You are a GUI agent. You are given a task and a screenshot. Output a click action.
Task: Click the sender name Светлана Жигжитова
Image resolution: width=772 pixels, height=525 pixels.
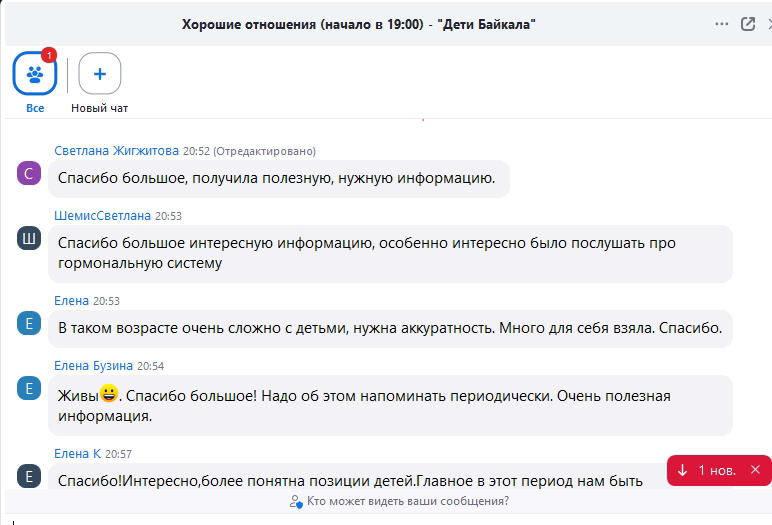click(x=116, y=151)
